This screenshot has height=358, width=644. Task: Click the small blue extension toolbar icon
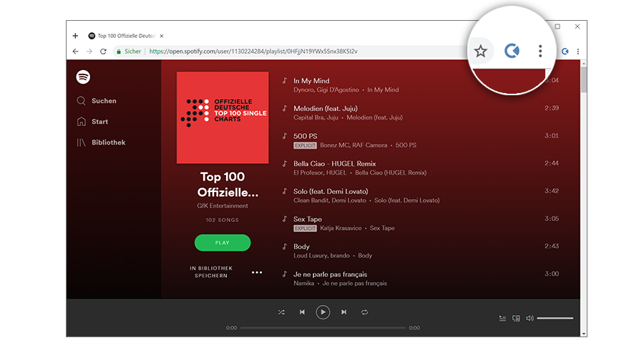tap(565, 52)
